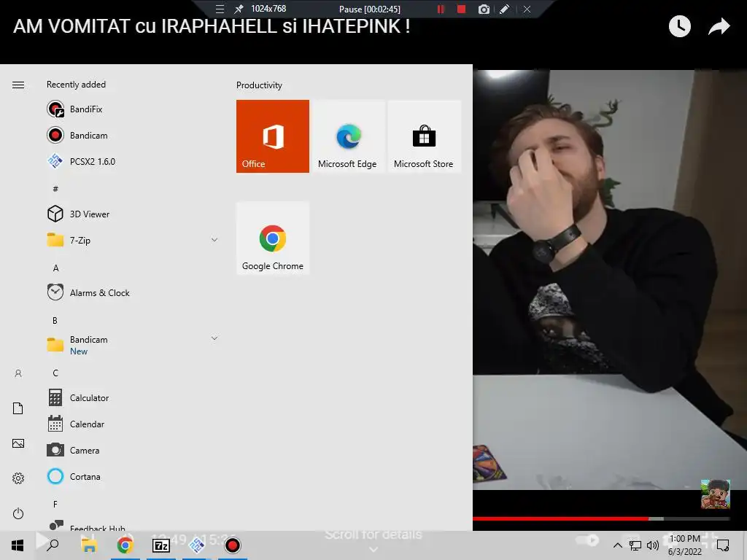Open the Microsoft Store tile
Viewport: 747px width, 560px height.
424,136
